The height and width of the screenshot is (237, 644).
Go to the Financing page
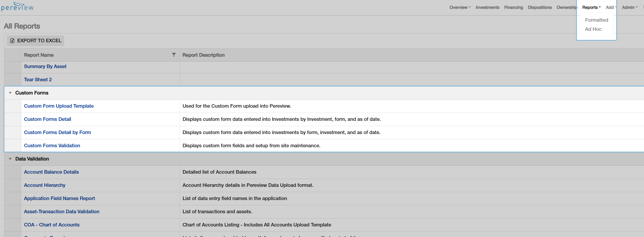513,7
